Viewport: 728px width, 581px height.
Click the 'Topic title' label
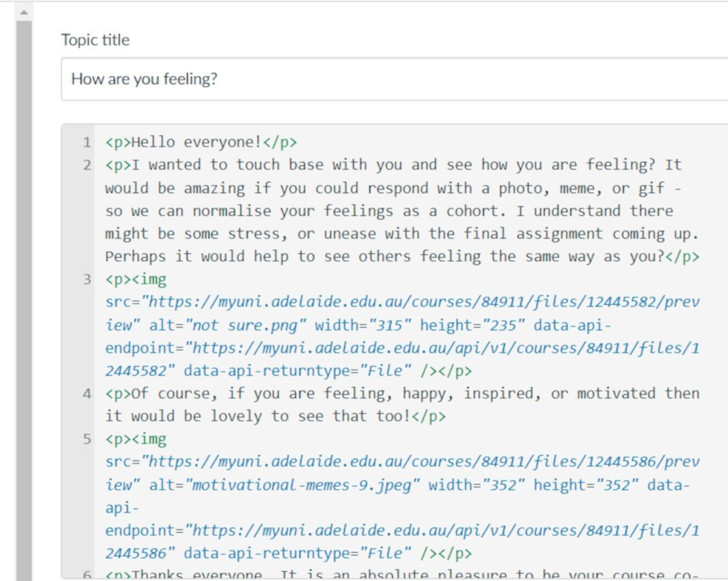[x=95, y=40]
